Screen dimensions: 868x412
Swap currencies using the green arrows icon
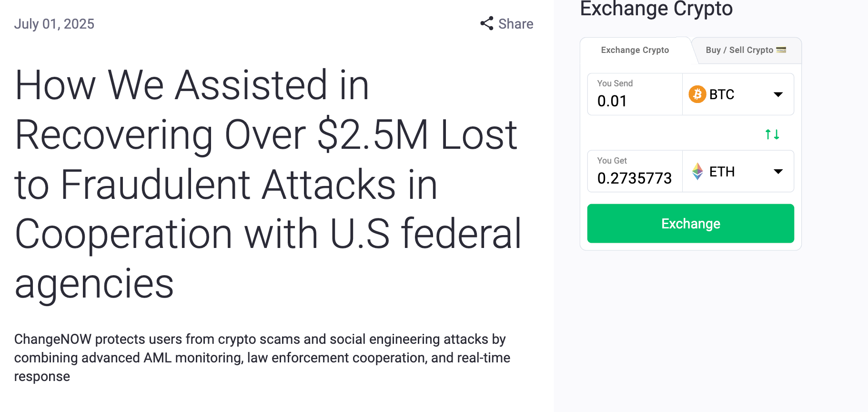point(772,134)
